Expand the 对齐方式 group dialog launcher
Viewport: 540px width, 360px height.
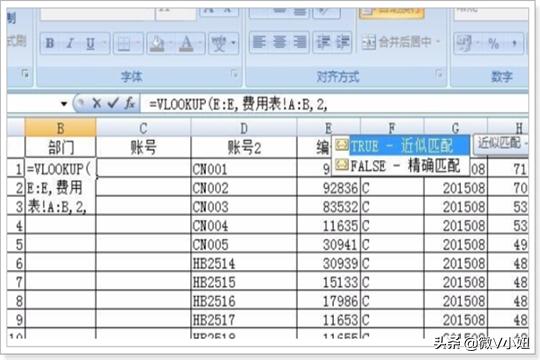pos(439,74)
